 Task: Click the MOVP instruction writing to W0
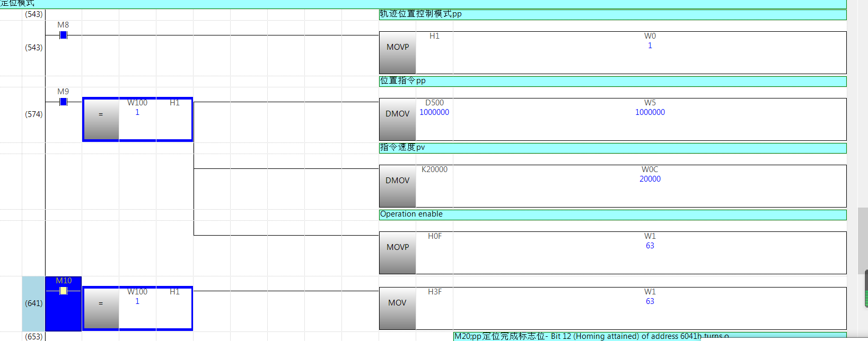pos(398,52)
